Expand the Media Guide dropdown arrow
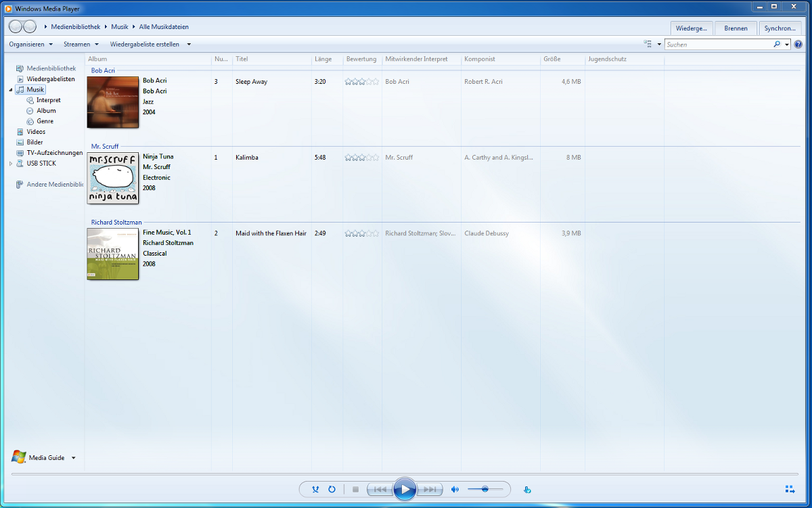The image size is (812, 508). (x=73, y=458)
